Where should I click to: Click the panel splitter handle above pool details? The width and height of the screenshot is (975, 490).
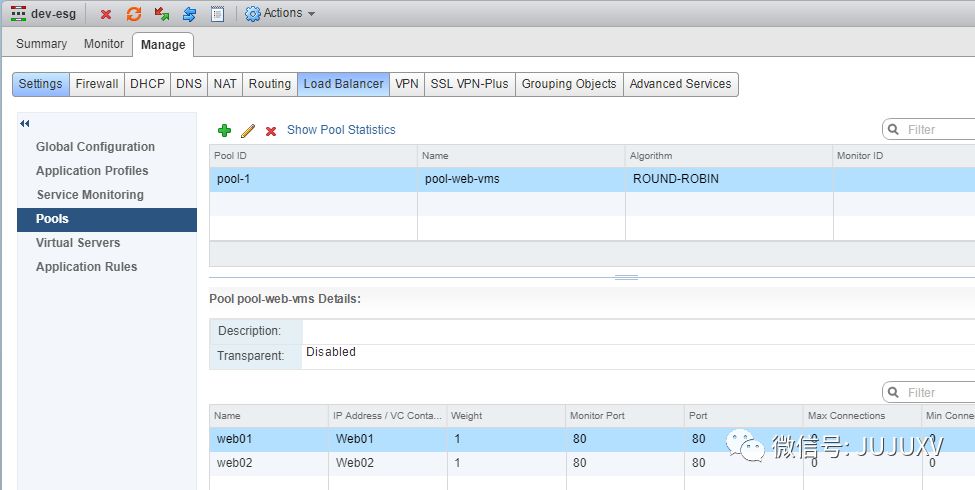pyautogui.click(x=626, y=277)
